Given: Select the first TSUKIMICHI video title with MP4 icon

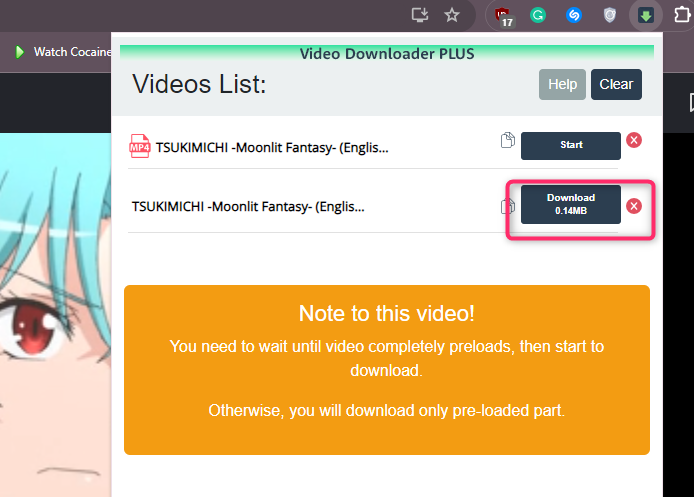Looking at the screenshot, I should pyautogui.click(x=272, y=147).
